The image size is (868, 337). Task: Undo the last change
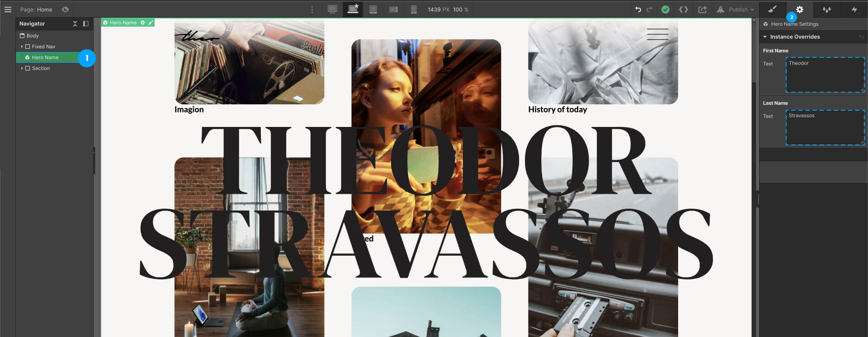[638, 9]
